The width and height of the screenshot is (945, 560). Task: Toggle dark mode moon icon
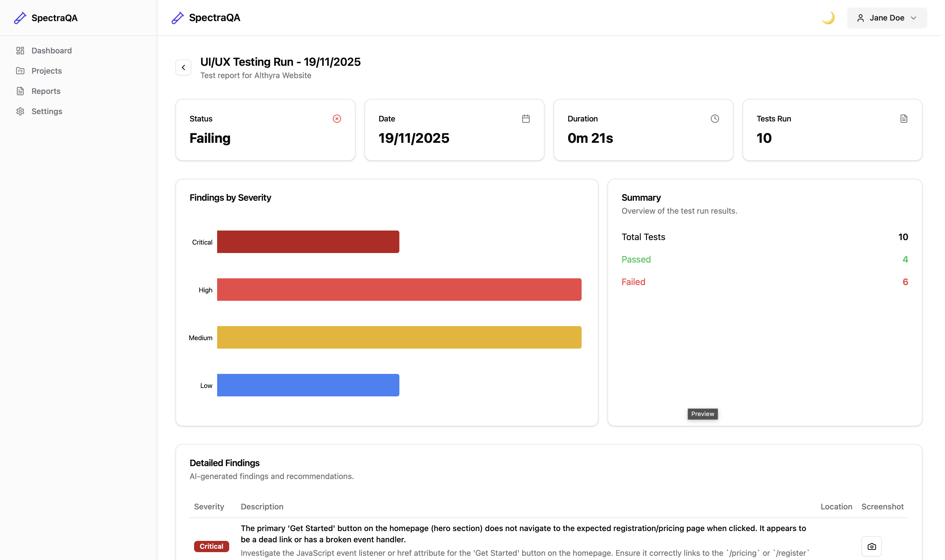(828, 18)
